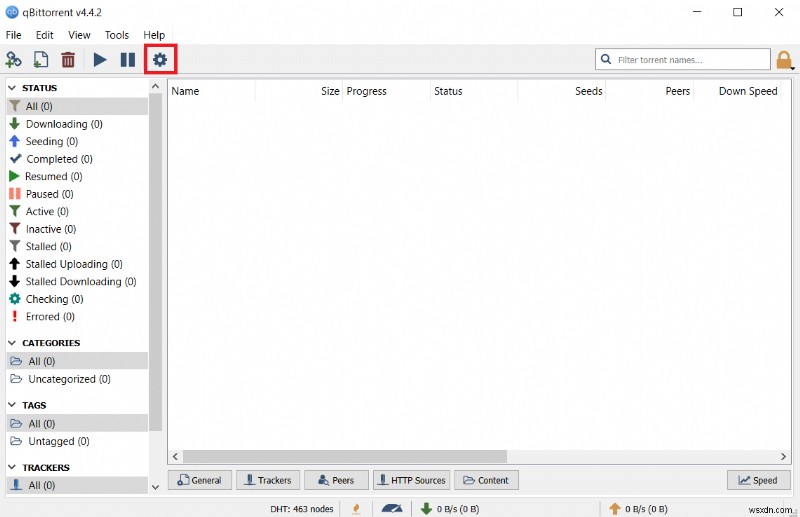Viewport: 800px width, 517px height.
Task: Select Stalled Downloading (0) filter
Action: pyautogui.click(x=77, y=282)
